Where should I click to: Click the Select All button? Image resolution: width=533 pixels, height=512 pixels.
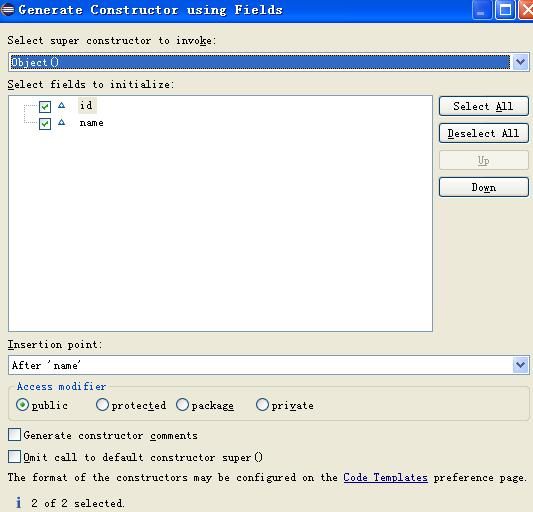[484, 106]
